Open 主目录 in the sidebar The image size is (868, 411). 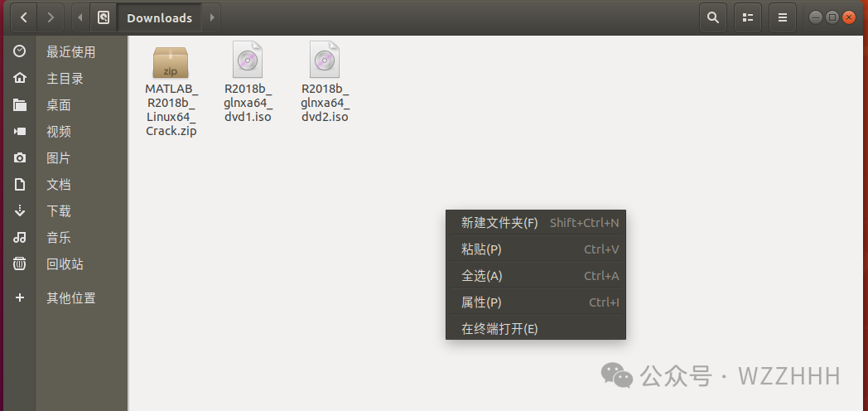(x=65, y=79)
